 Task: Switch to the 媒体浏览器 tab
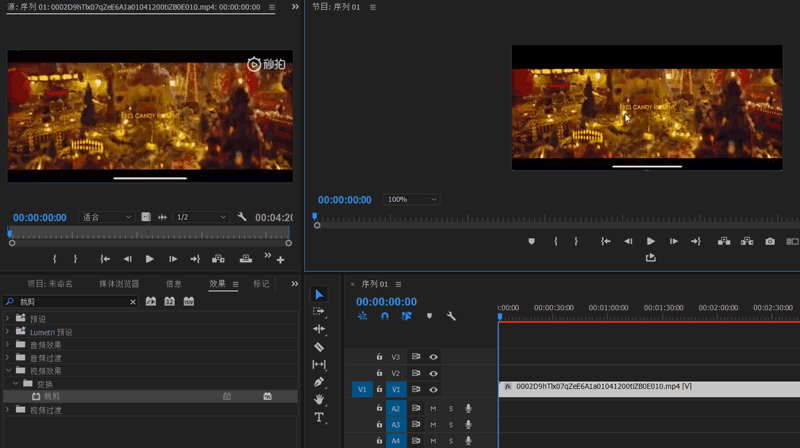[119, 284]
